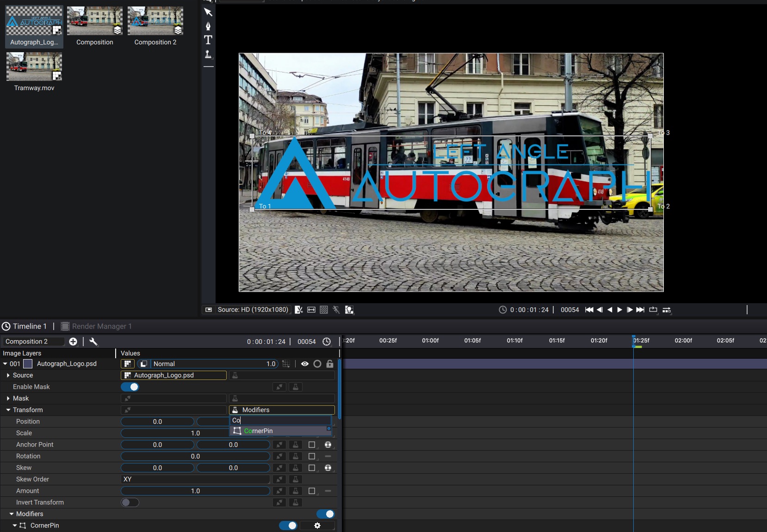Open the Autograph_Logo.psd source selector
This screenshot has height=532, width=767.
[173, 375]
